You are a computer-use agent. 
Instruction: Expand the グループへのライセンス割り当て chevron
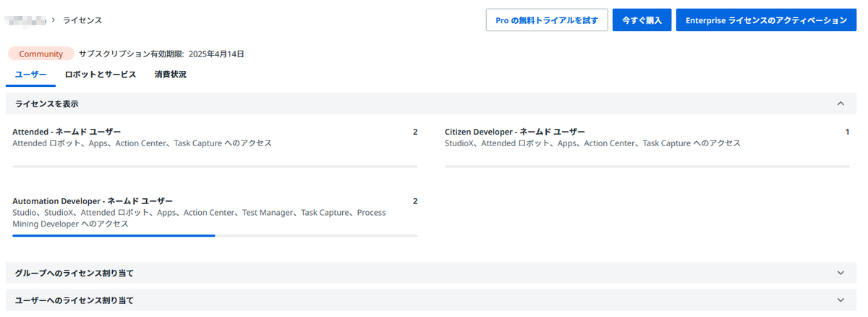pos(841,273)
